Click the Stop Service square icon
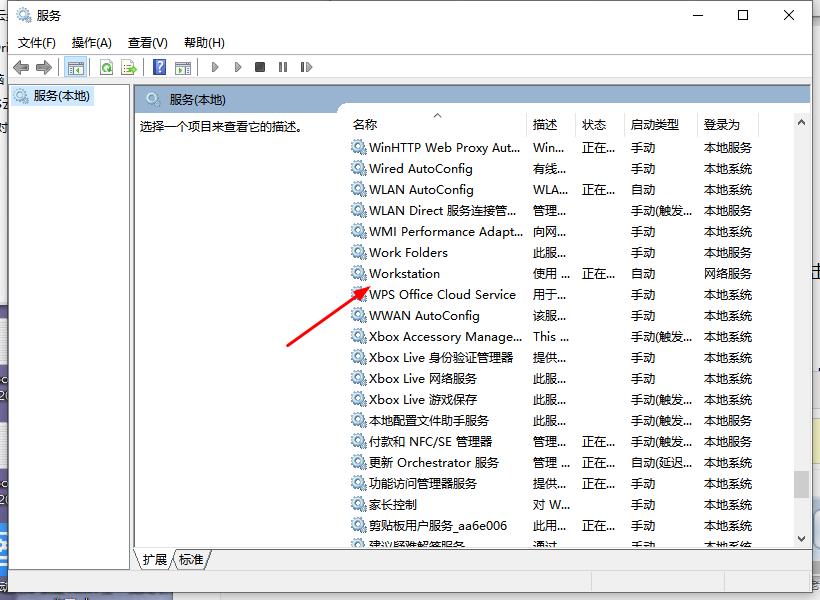Screen dimensions: 820x600 tap(260, 67)
